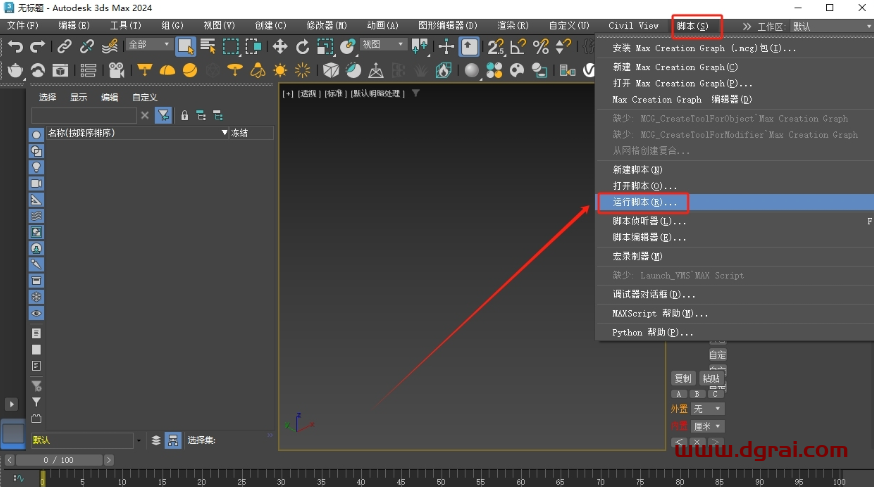Activate the Bind to Space Warp tool
Image resolution: width=874 pixels, height=487 pixels.
(110, 46)
